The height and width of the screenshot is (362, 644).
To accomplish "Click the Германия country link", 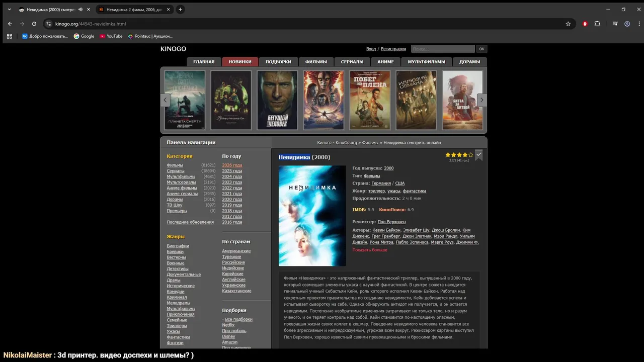I will tap(381, 184).
